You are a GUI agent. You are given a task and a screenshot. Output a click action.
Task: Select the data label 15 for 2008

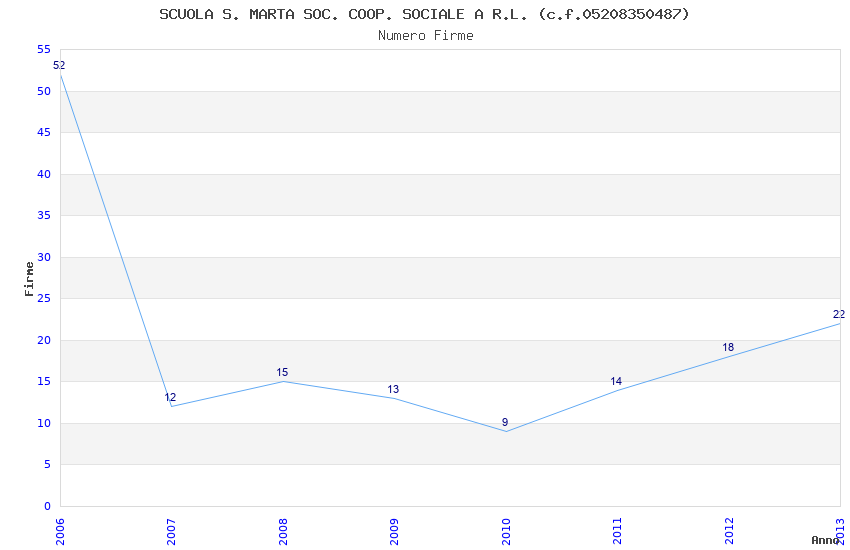(x=282, y=372)
